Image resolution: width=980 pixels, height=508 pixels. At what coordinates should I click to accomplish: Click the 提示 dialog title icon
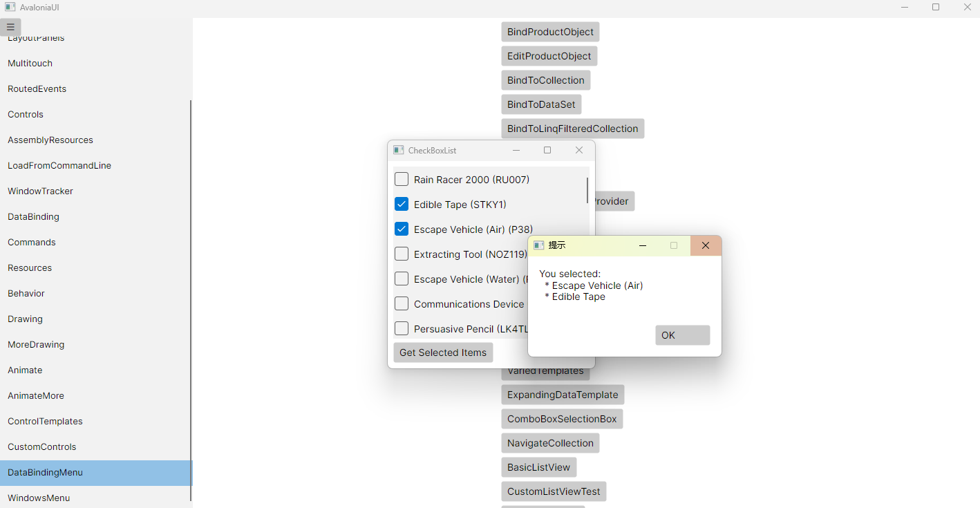click(539, 245)
